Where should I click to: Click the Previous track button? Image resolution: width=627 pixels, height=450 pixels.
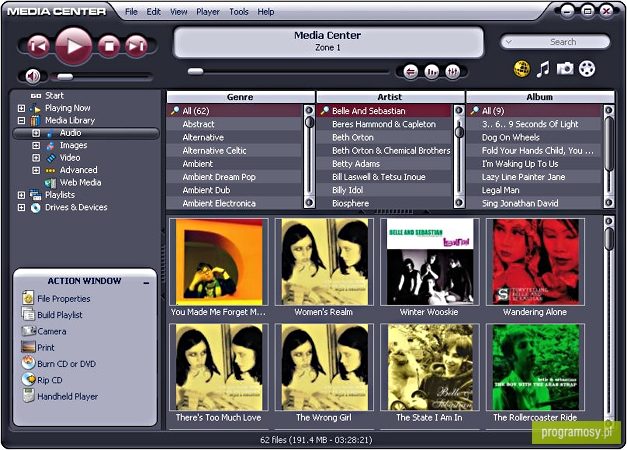[x=38, y=46]
